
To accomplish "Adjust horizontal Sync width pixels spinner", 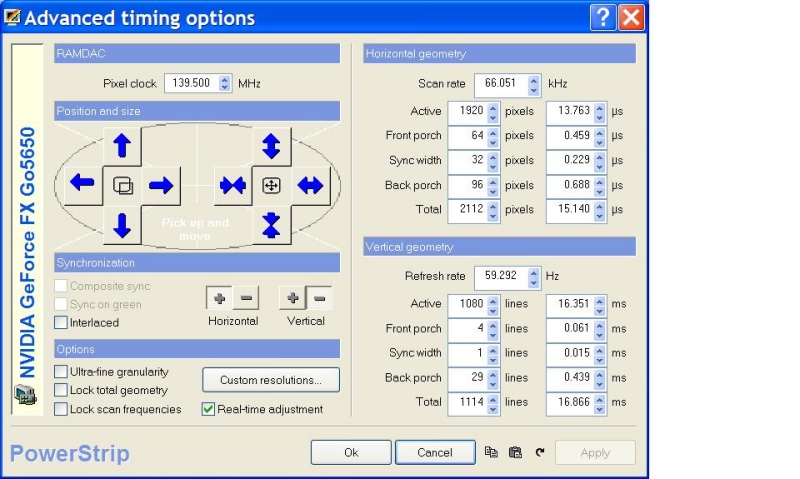I will pos(493,161).
